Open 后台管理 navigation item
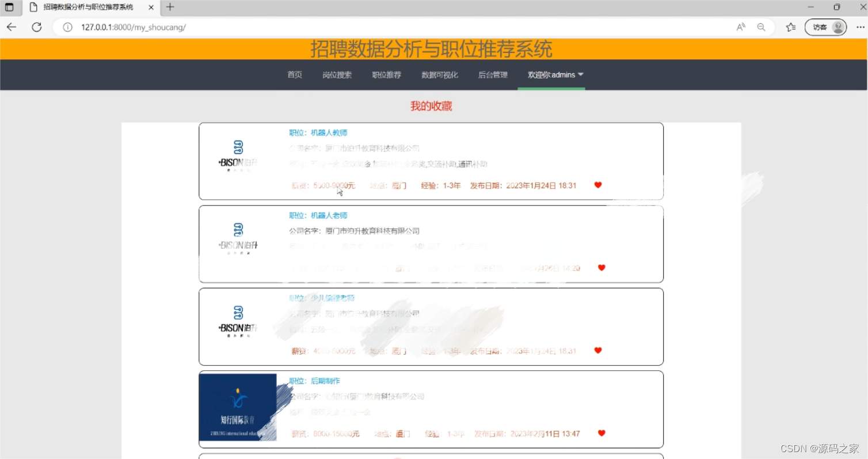 (x=493, y=75)
